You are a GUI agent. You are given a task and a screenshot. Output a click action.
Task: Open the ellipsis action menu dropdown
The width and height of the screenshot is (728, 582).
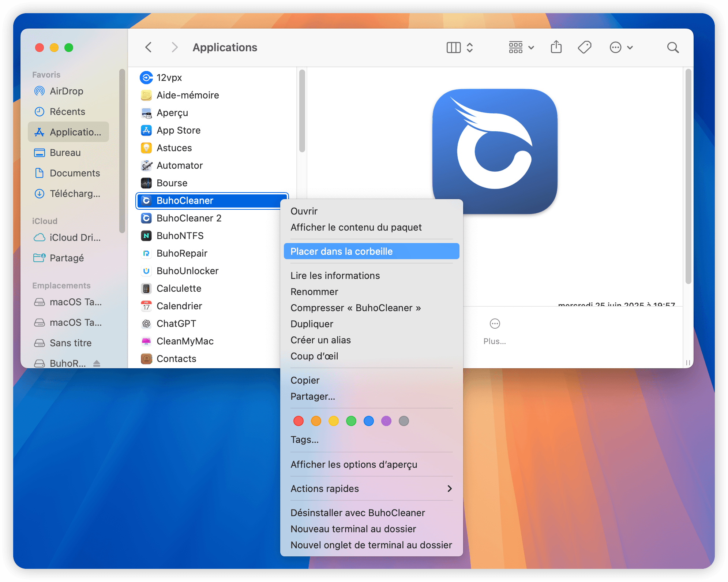[621, 48]
